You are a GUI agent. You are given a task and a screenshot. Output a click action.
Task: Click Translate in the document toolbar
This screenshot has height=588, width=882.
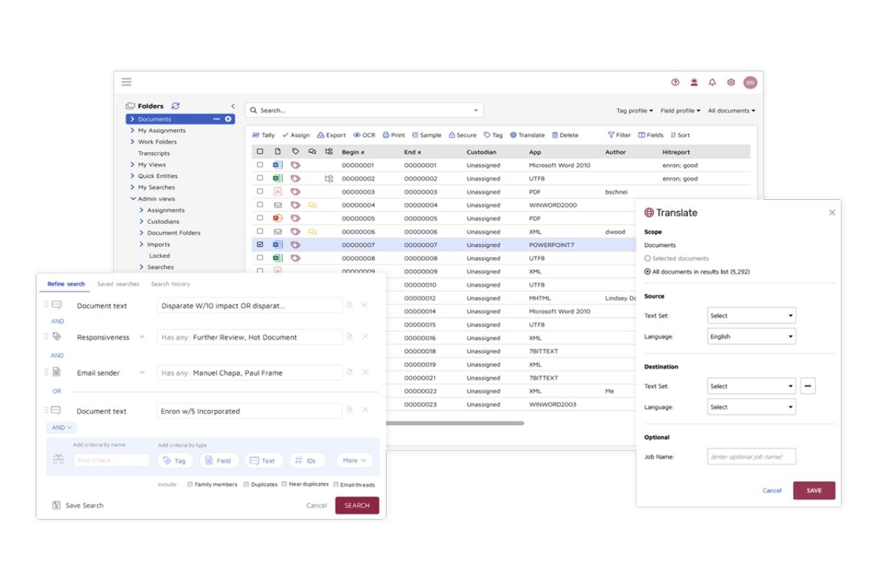[527, 135]
